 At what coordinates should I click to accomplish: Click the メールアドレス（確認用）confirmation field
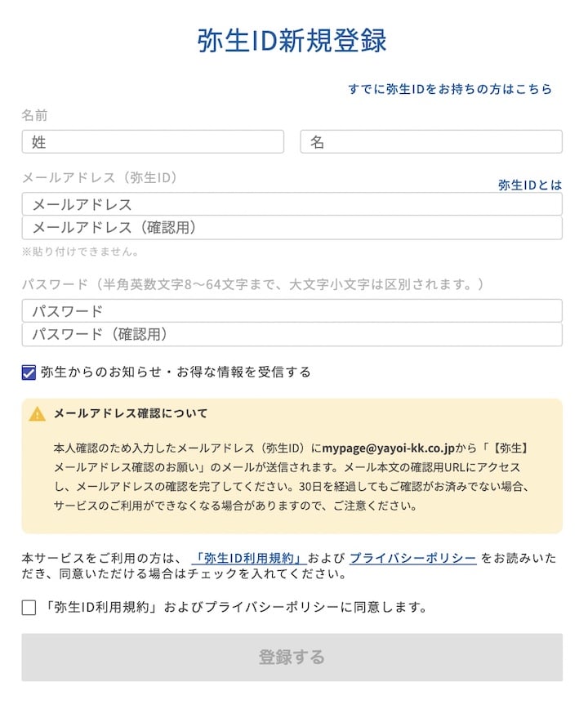pos(290,229)
